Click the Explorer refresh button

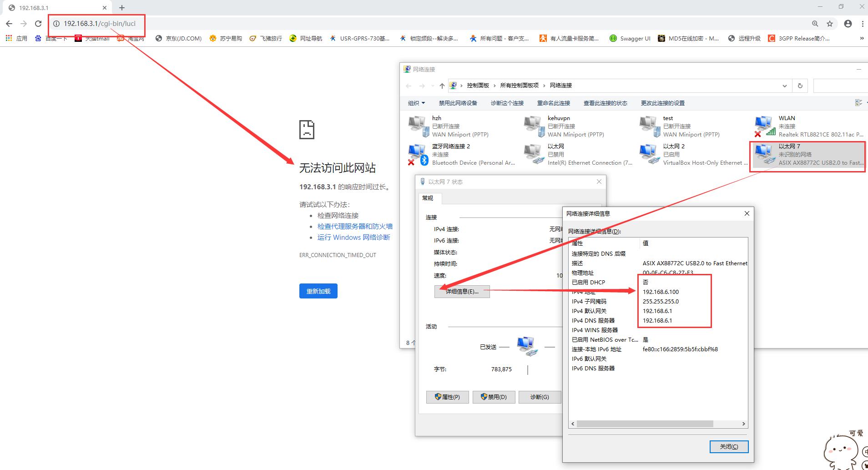click(x=800, y=86)
